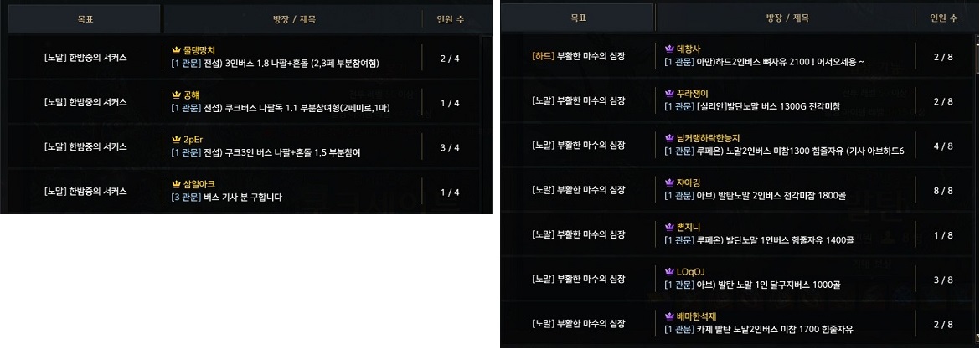This screenshot has width=980, height=349.
Task: Click the [하드] 부활한 마수의 심장 objective cell
Action: click(x=579, y=56)
